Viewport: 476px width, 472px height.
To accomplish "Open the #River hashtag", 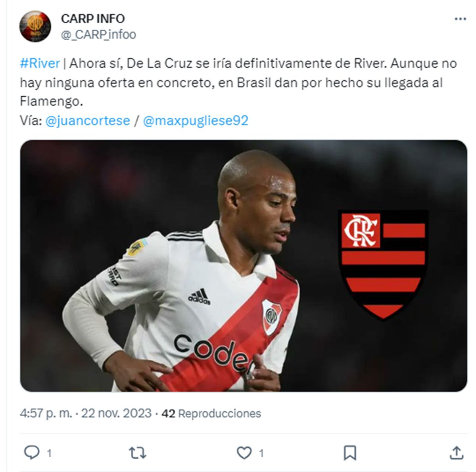I will [40, 63].
